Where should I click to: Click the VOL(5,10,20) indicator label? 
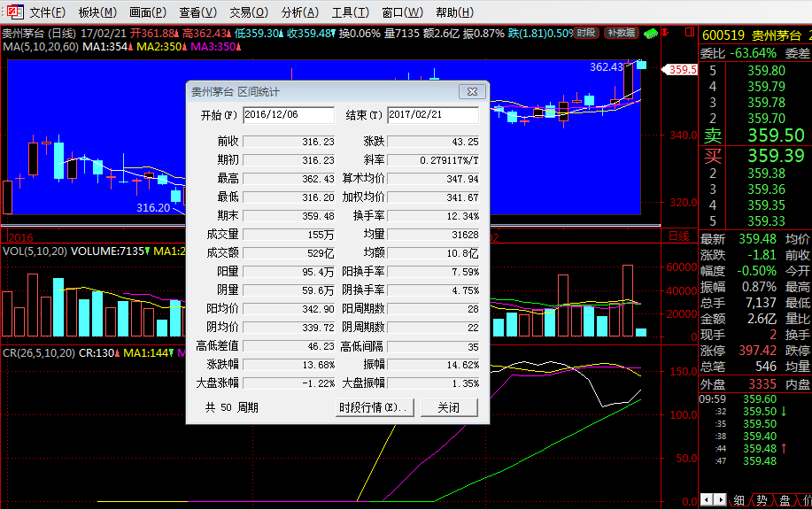[35, 251]
